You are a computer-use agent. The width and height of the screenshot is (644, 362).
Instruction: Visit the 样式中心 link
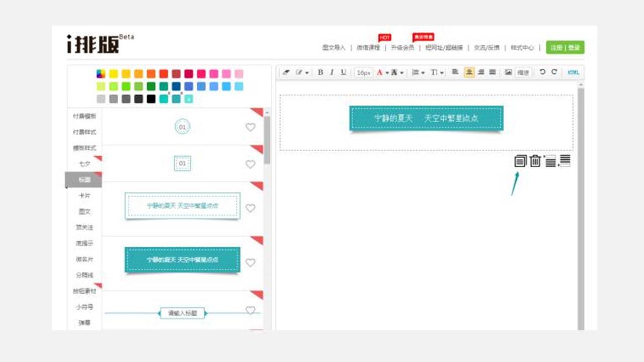point(522,48)
